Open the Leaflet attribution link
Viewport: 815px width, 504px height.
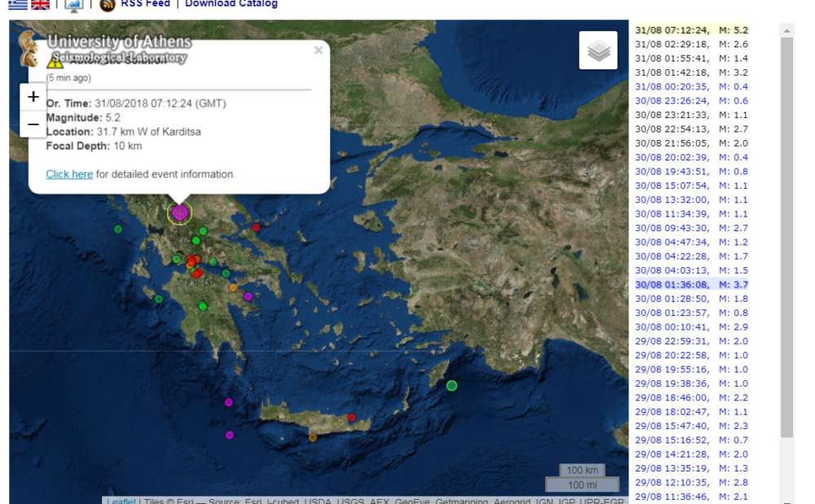(121, 501)
